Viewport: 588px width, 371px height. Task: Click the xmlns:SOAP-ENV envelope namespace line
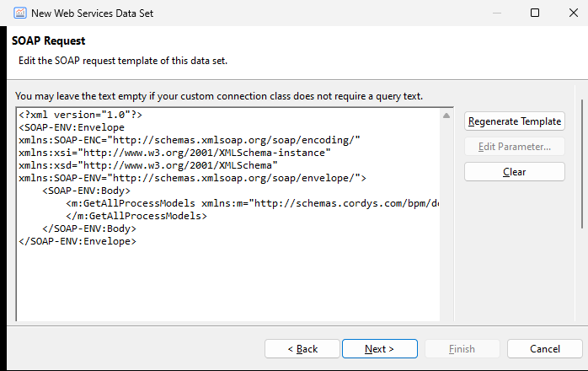click(x=192, y=178)
